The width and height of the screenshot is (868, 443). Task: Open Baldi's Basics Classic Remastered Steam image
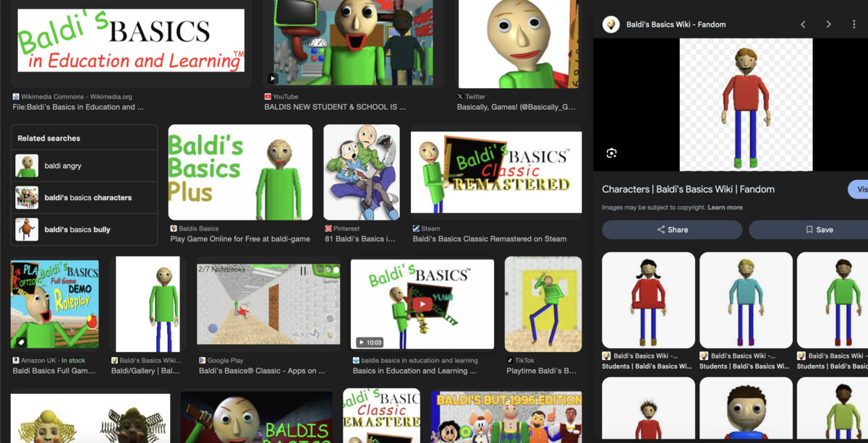point(495,172)
